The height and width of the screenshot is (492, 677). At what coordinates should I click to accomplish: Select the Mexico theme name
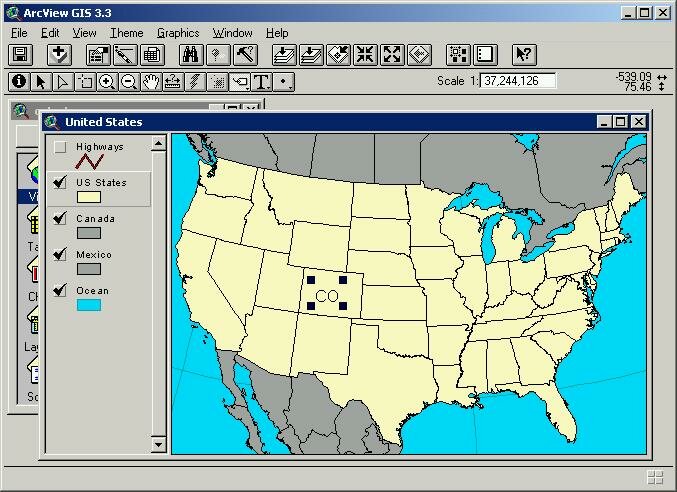[x=94, y=255]
